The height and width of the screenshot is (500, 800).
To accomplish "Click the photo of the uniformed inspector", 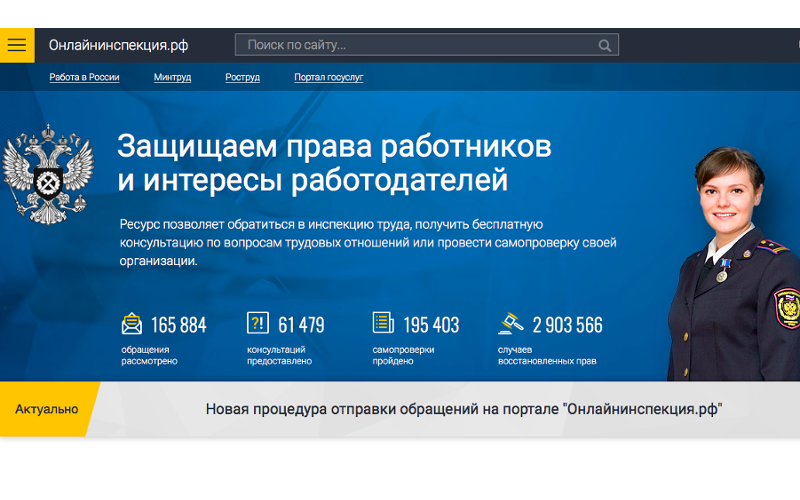I will pos(734,264).
